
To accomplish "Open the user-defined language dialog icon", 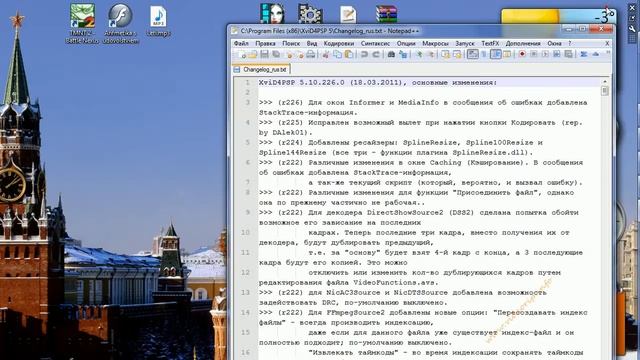I will [507, 54].
